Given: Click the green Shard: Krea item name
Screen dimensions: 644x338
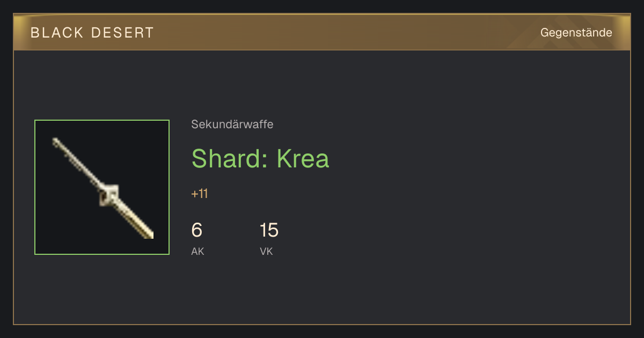Looking at the screenshot, I should point(260,158).
